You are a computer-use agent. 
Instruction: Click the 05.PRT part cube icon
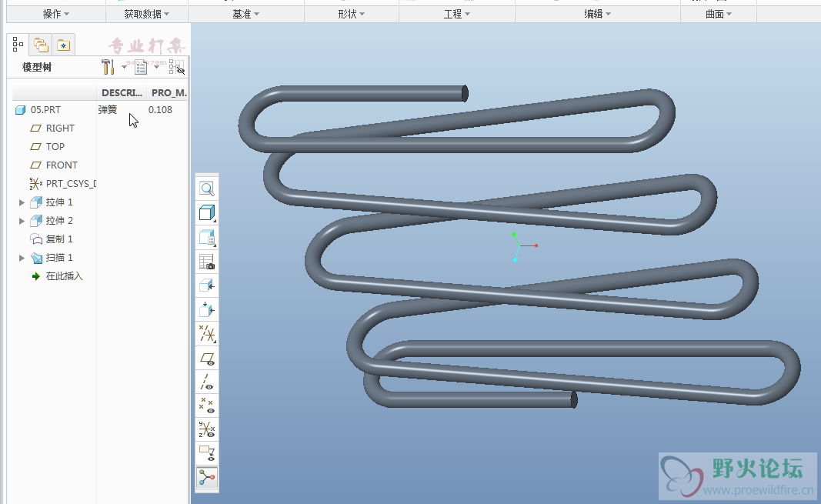(x=21, y=110)
